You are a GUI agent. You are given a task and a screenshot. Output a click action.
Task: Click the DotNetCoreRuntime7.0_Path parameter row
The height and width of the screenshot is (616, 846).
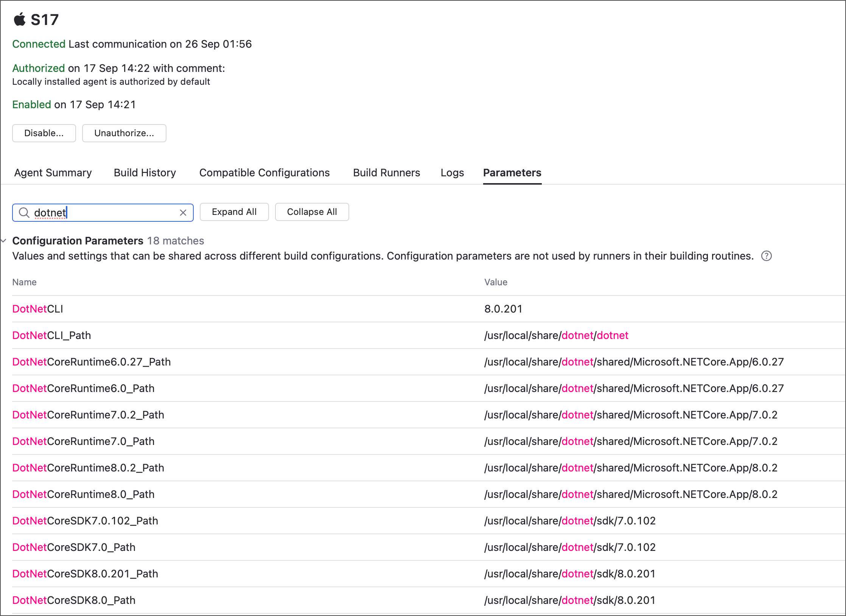84,442
